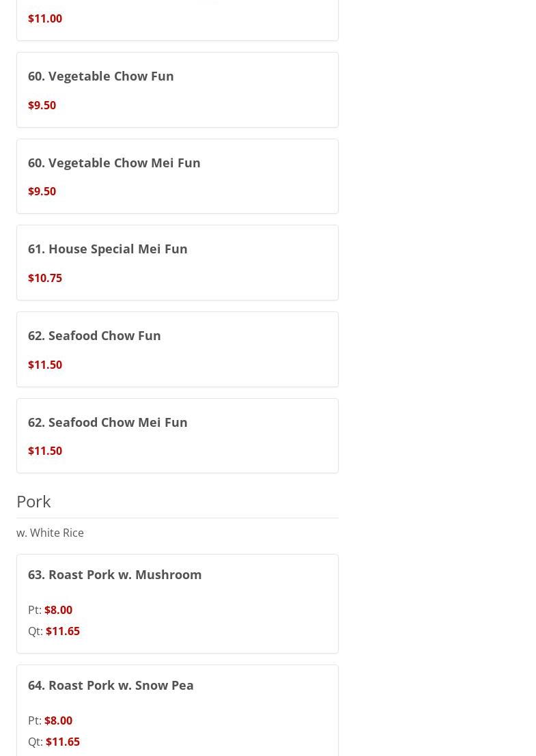Choose the 62. Seafood Chow Fun title
Screen dimensions: 536x756
pos(94,335)
